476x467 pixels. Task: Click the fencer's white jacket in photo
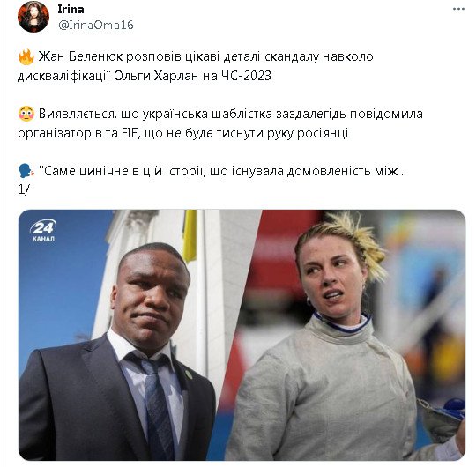(x=324, y=395)
